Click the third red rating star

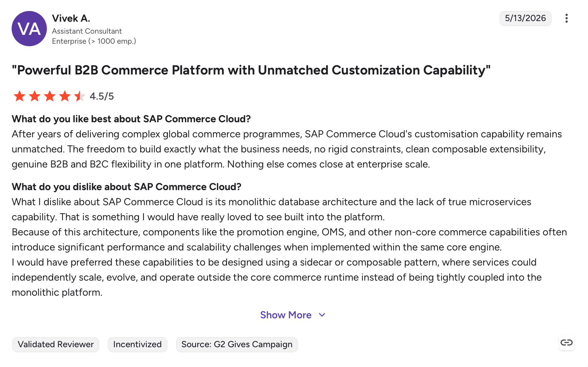(50, 96)
